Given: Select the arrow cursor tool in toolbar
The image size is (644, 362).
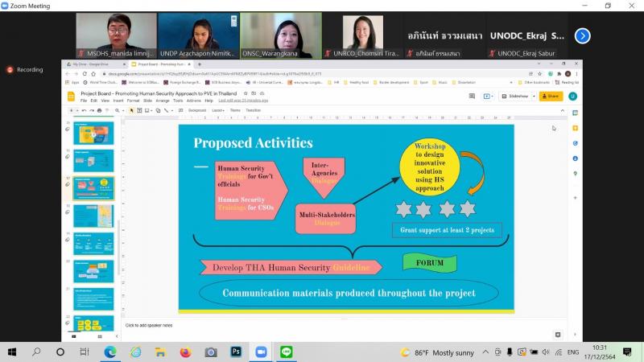Looking at the screenshot, I should pos(131,110).
